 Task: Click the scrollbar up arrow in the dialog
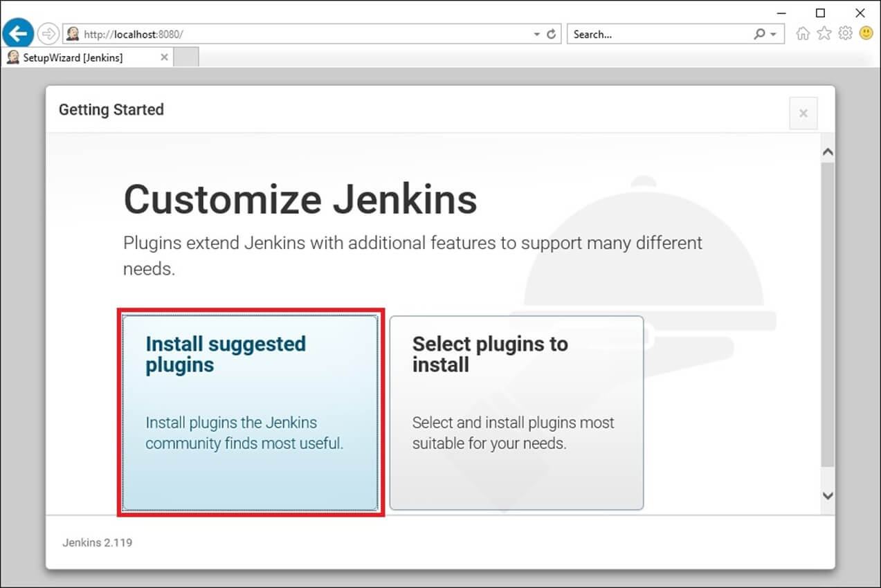pyautogui.click(x=827, y=152)
